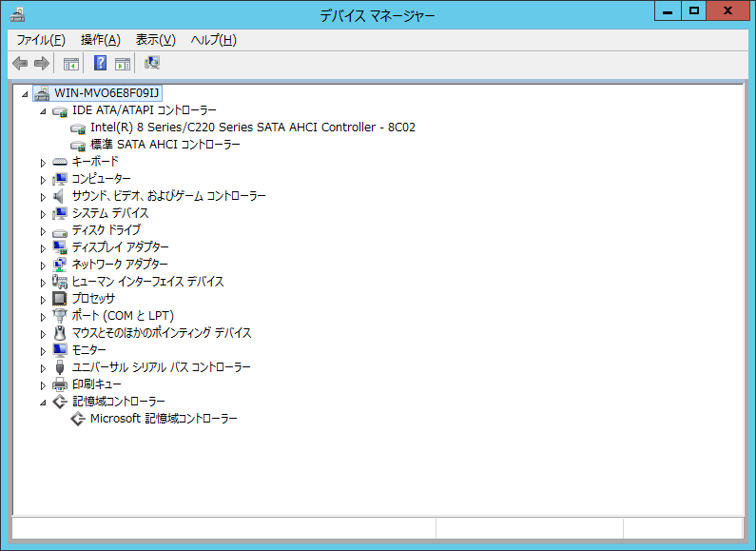Collapse the 記憶域コントローラー node
756x551 pixels.
43,403
